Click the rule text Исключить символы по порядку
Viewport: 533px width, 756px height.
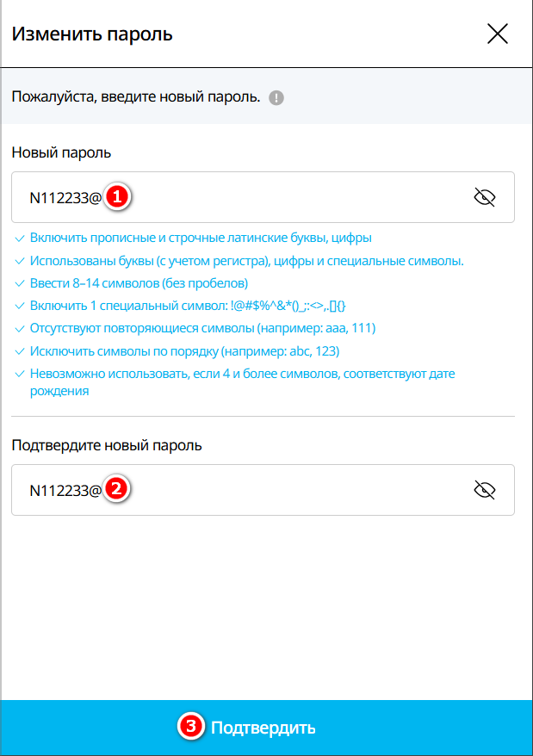point(125,351)
